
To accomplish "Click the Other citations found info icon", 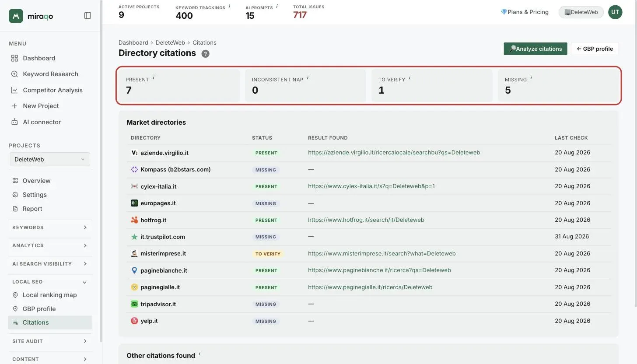I will pos(199,353).
